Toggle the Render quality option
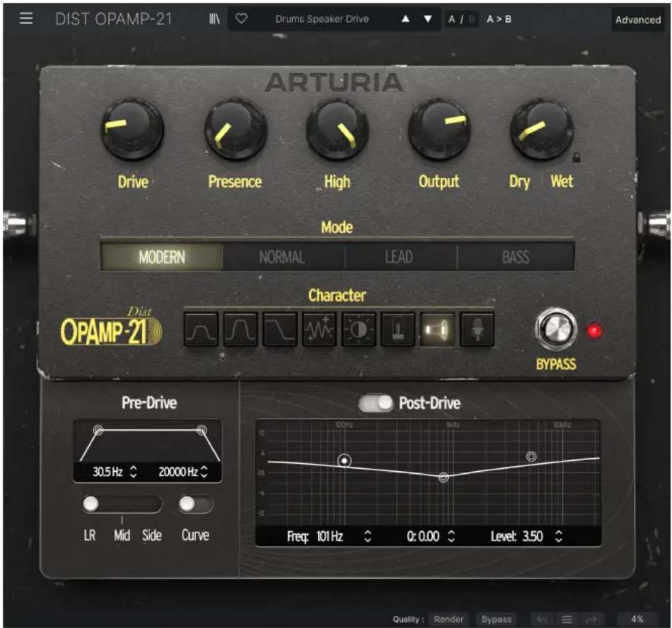Viewport: 672px width, 628px height. pos(449,619)
